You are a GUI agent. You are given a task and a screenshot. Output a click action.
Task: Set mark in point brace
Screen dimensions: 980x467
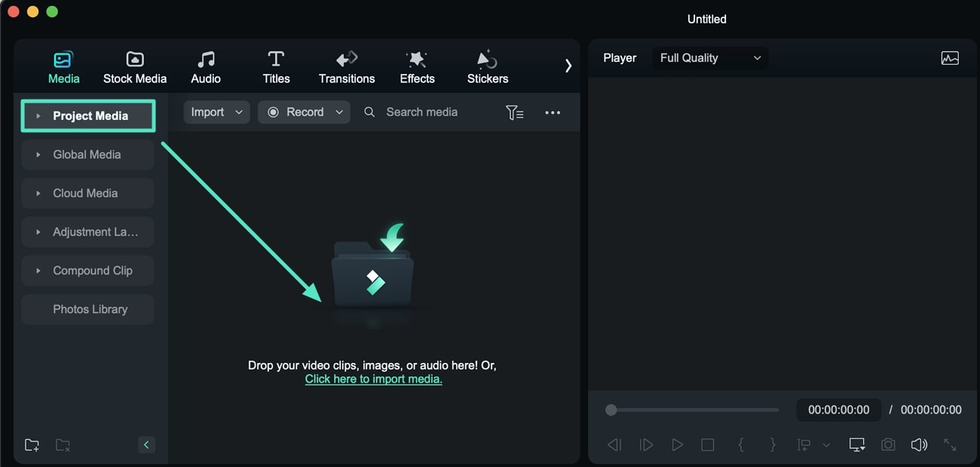741,445
